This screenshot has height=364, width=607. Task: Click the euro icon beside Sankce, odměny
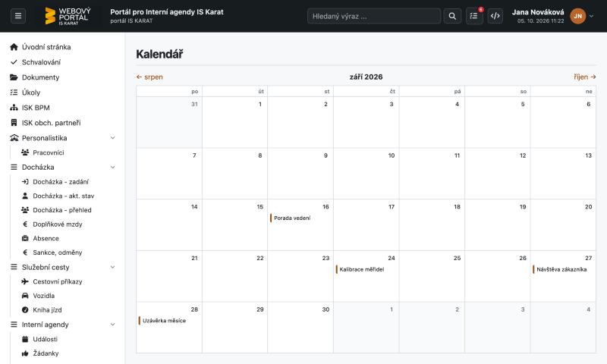[x=25, y=253]
